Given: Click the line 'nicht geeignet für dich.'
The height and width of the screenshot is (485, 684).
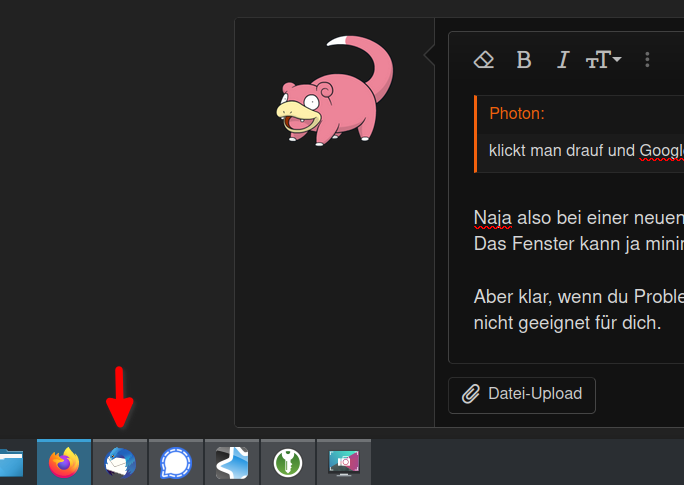Looking at the screenshot, I should [568, 323].
